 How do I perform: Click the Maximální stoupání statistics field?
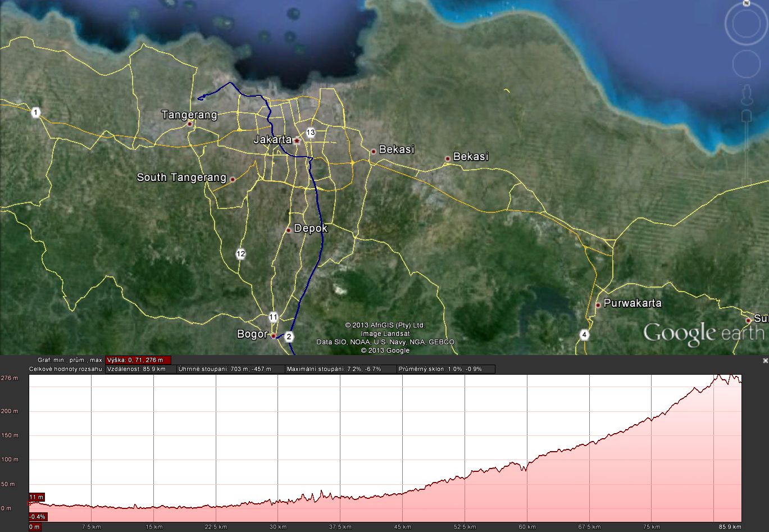[340, 369]
